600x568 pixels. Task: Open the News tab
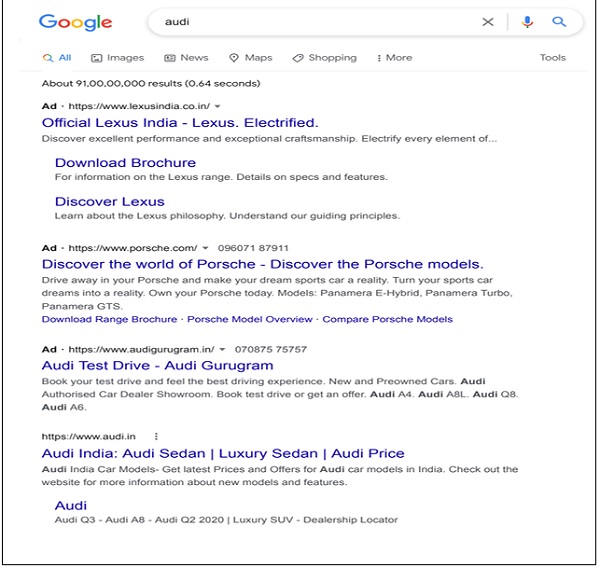pos(186,58)
